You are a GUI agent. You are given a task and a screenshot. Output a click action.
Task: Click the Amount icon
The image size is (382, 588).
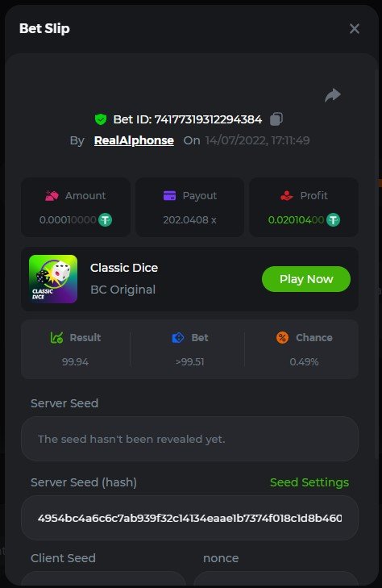52,195
